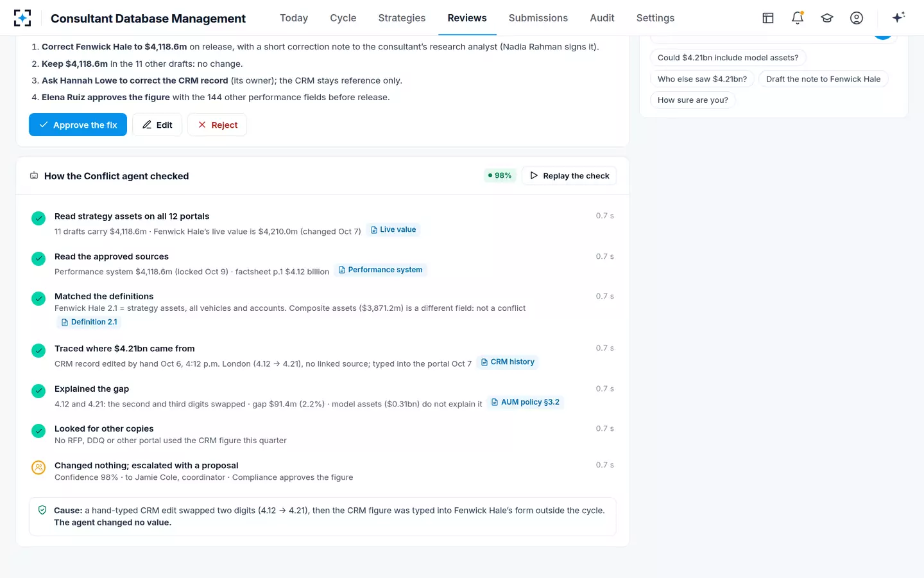Reject the proposed fix
The height and width of the screenshot is (578, 924).
(217, 125)
